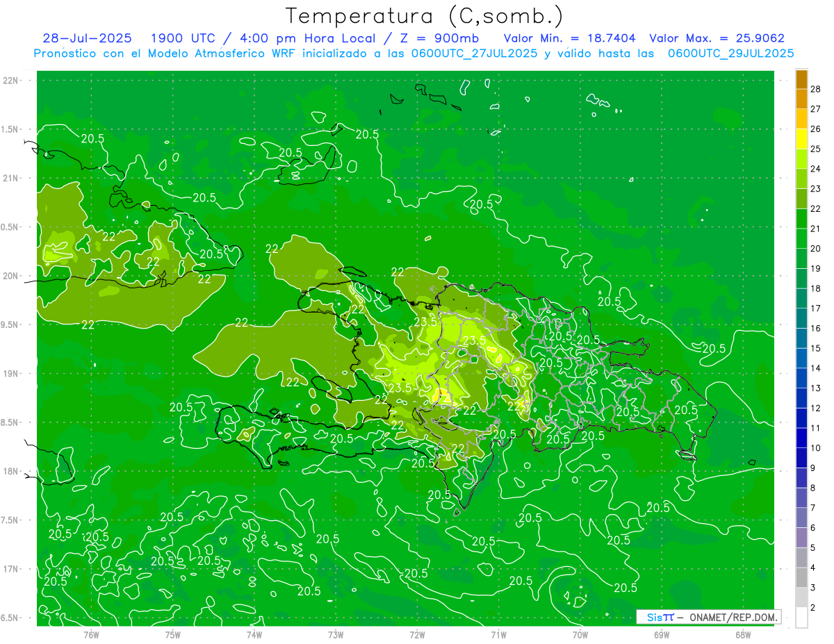
Task: Click the '20N' latitude axis label
Action: point(12,276)
